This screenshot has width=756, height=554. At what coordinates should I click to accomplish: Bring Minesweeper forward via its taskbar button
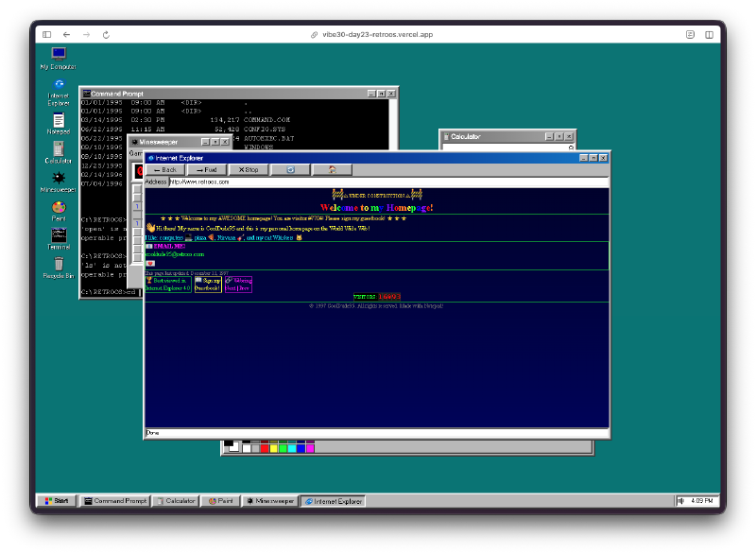click(x=271, y=501)
